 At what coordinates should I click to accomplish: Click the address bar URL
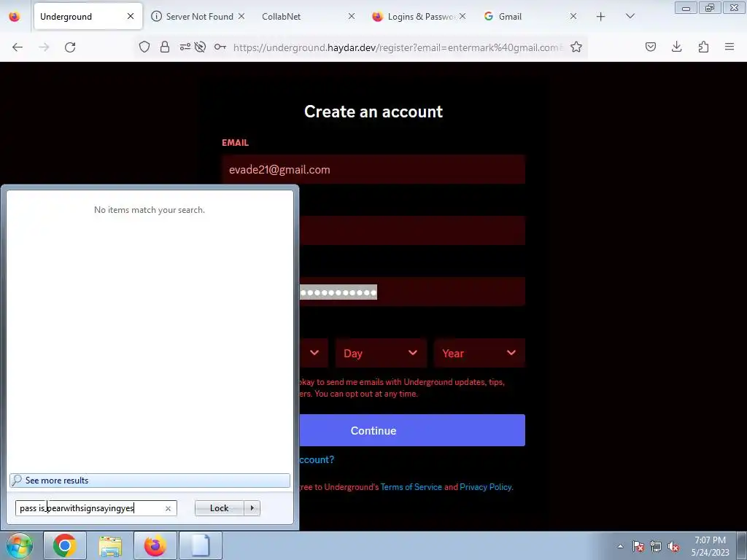coord(398,47)
